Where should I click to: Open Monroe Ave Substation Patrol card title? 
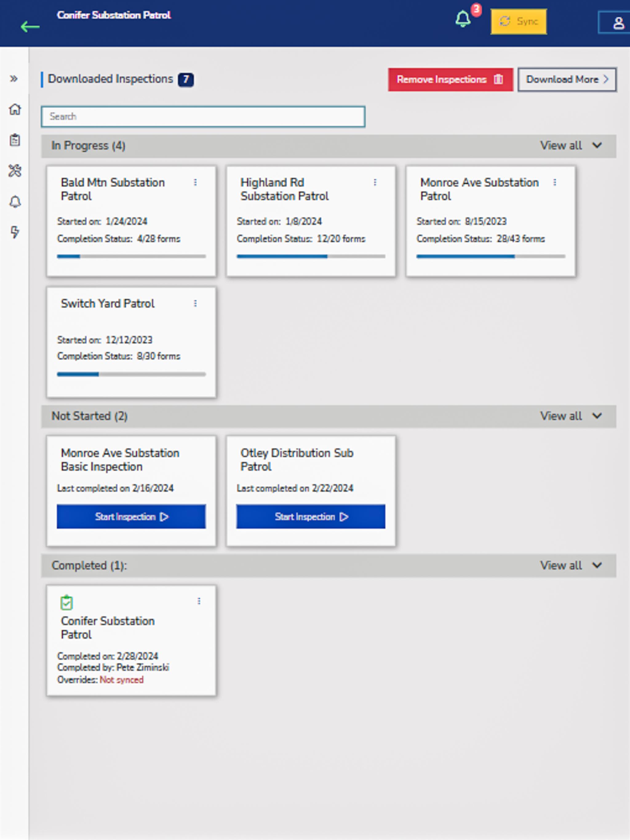pos(479,189)
